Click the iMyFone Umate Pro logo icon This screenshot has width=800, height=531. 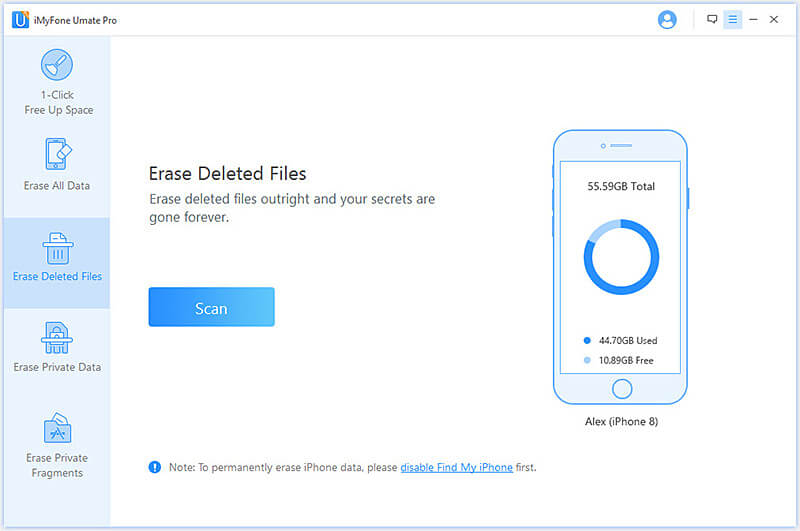tap(20, 20)
